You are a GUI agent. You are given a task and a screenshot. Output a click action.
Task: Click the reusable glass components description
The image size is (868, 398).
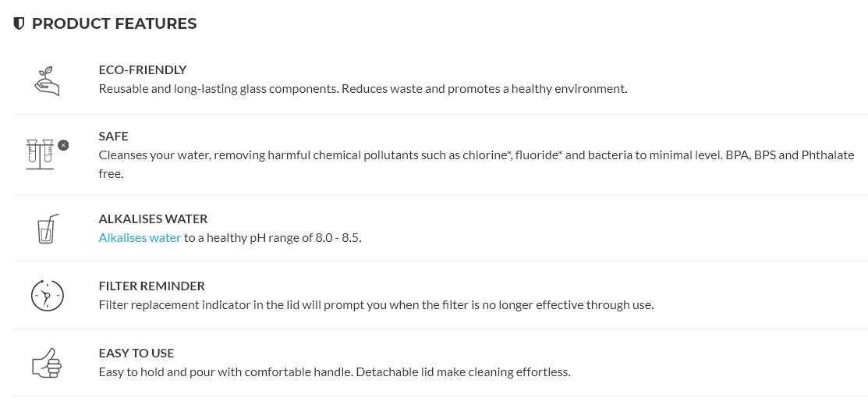[x=363, y=89]
